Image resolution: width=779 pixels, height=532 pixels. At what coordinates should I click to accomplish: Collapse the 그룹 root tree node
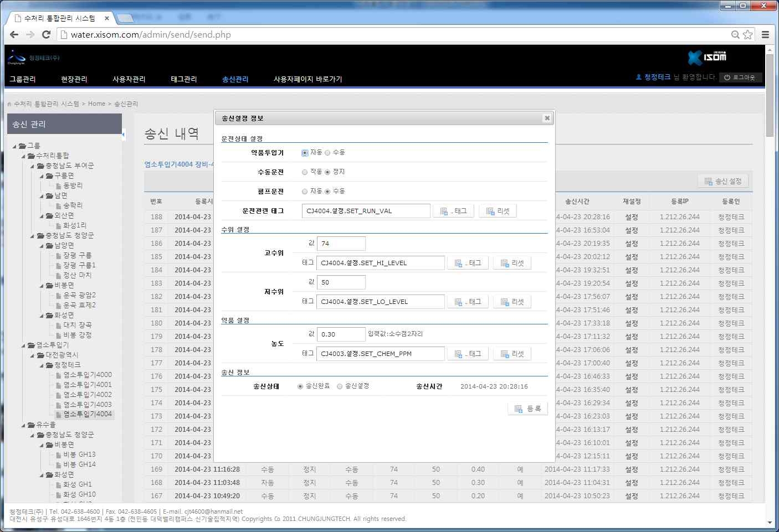(15, 146)
